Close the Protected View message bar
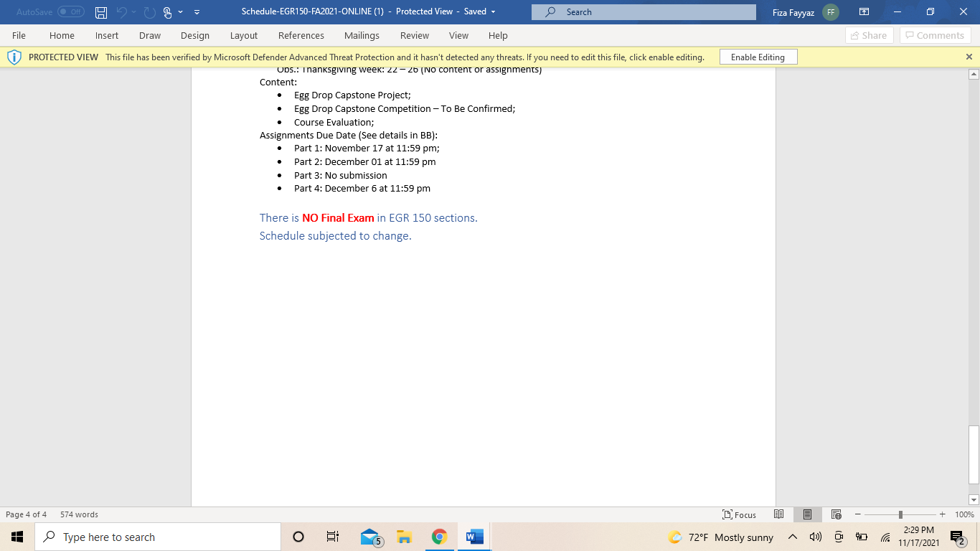Image resolution: width=980 pixels, height=551 pixels. [x=969, y=57]
